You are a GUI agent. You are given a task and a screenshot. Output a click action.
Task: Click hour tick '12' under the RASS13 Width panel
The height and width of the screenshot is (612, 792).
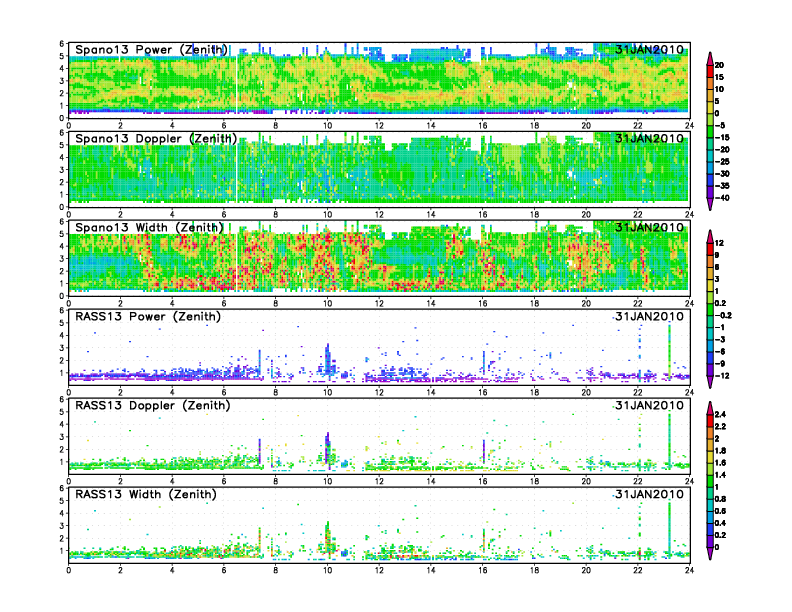[379, 570]
